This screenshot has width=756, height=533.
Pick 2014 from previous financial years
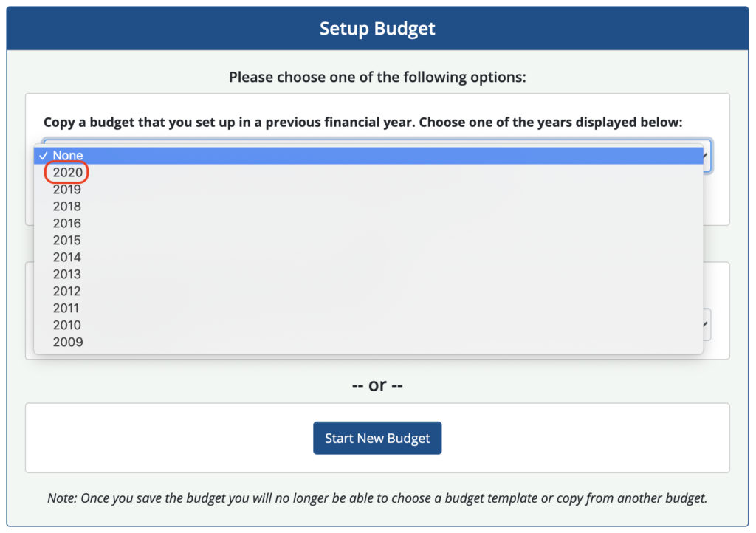368,257
